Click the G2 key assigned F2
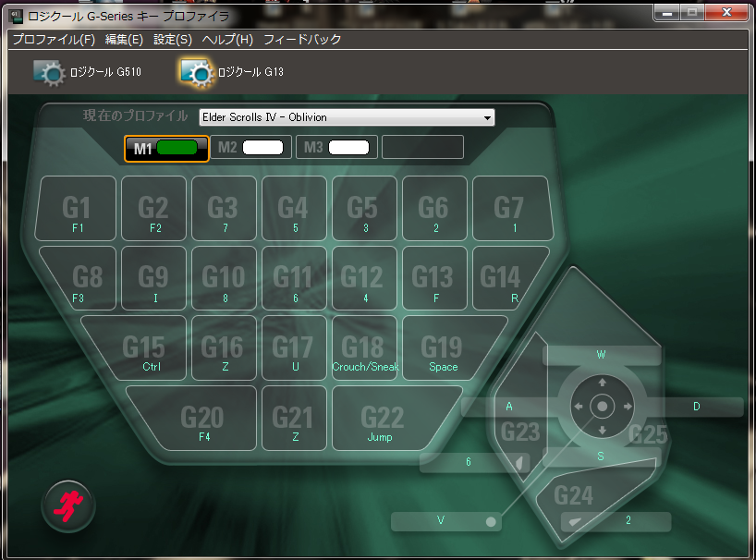Image resolution: width=756 pixels, height=560 pixels. [x=153, y=208]
